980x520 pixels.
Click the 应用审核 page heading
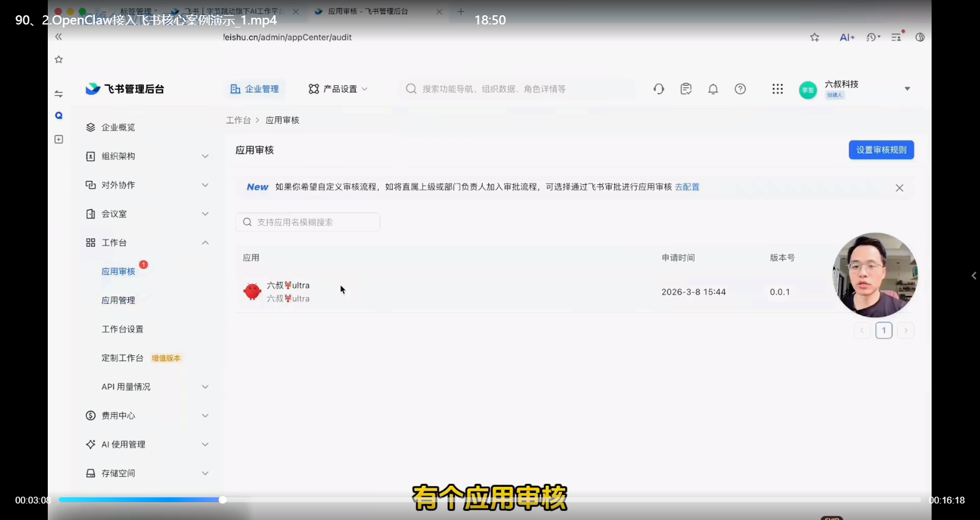(255, 150)
